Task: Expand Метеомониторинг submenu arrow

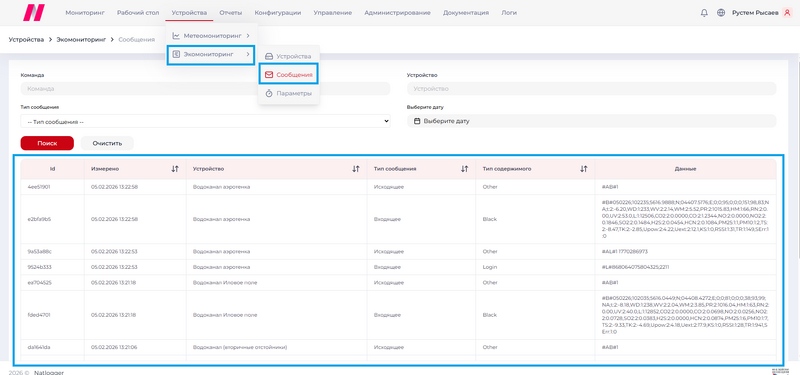Action: (x=247, y=36)
